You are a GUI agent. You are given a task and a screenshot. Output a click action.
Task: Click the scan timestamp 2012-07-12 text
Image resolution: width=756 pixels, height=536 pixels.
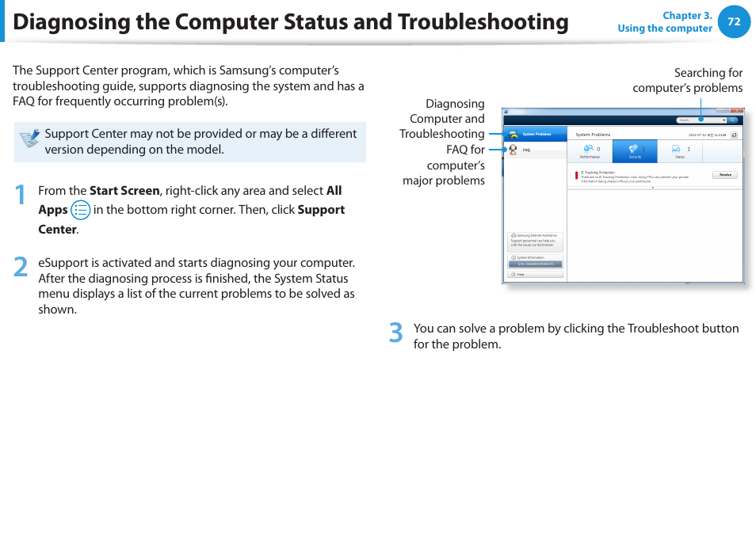pos(708,135)
